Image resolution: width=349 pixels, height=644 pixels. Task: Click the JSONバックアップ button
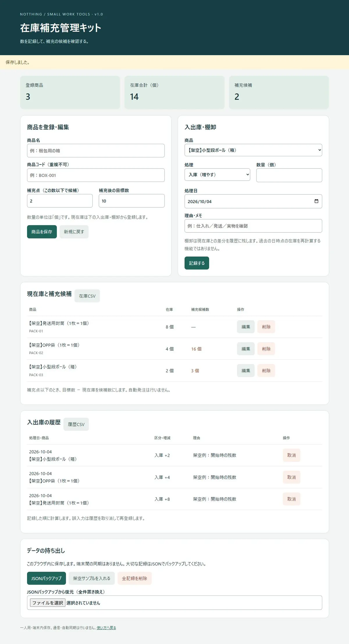coord(47,578)
